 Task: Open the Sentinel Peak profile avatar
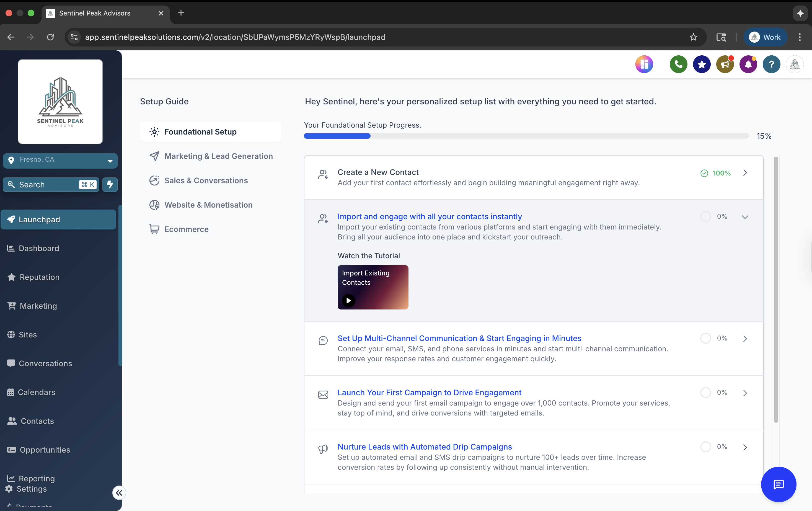(795, 64)
